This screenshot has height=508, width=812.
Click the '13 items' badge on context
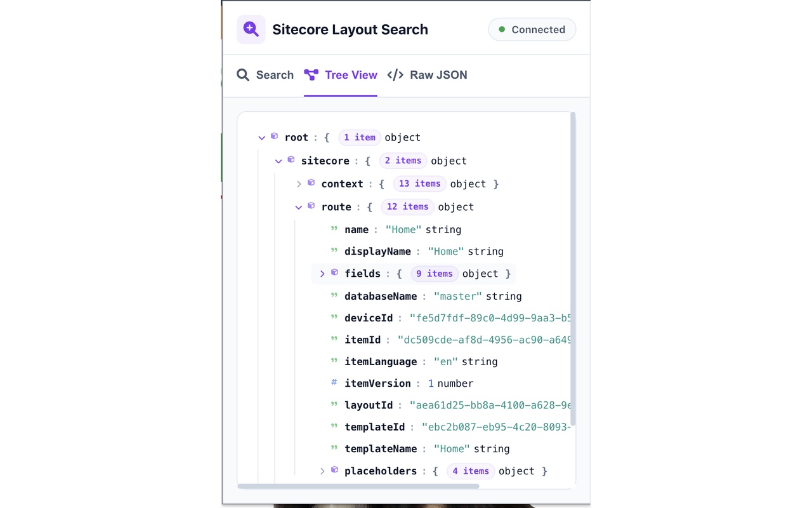[419, 184]
